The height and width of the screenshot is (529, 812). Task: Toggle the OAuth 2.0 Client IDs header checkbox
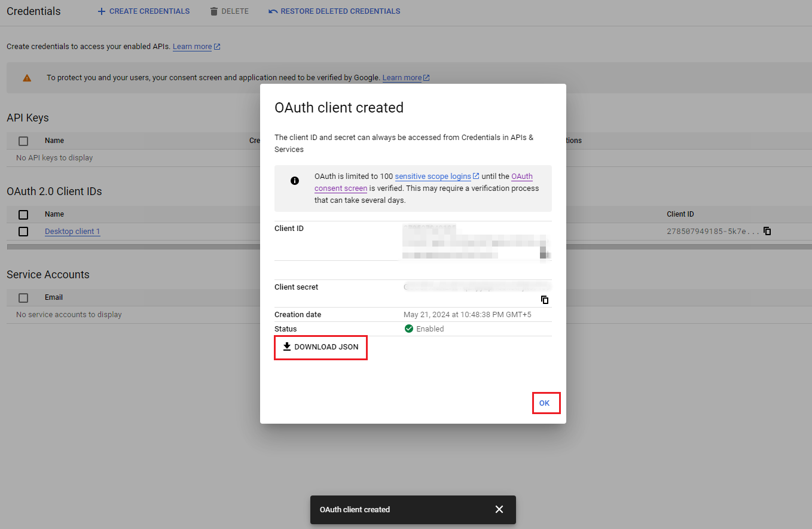coord(23,215)
